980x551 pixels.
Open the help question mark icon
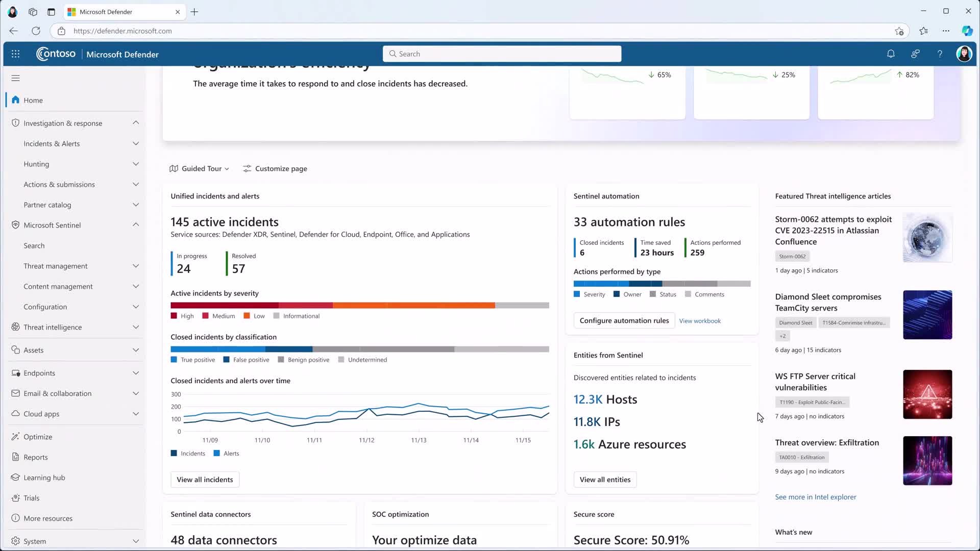[x=940, y=54]
